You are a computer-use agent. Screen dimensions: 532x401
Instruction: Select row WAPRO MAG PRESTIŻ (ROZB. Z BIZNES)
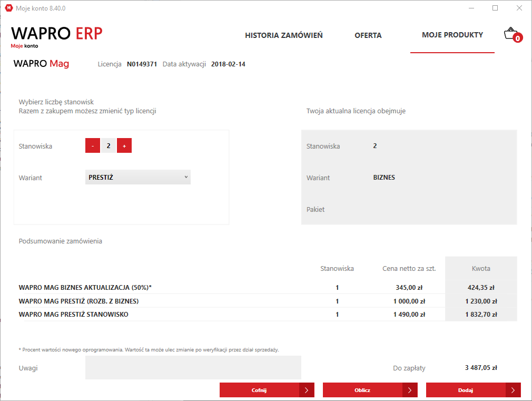coord(268,301)
